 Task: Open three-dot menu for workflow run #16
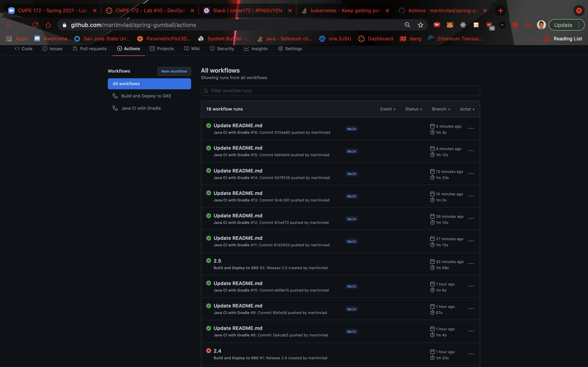click(471, 128)
